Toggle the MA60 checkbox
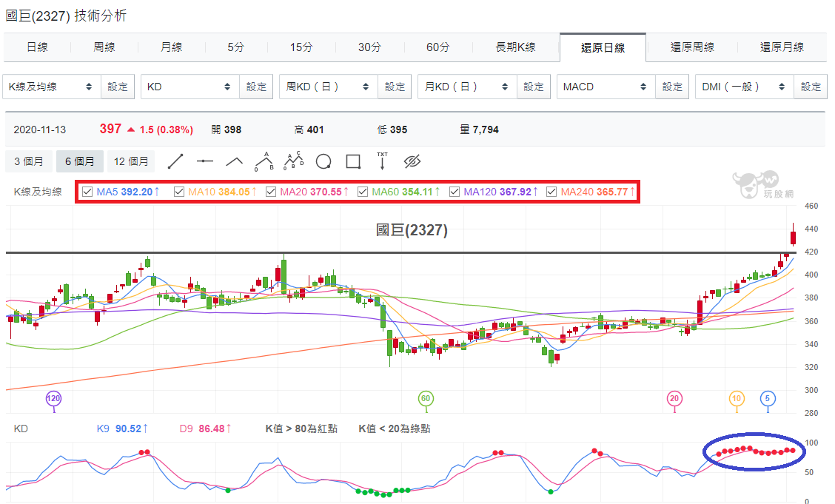Image resolution: width=835 pixels, height=504 pixels. [x=363, y=192]
